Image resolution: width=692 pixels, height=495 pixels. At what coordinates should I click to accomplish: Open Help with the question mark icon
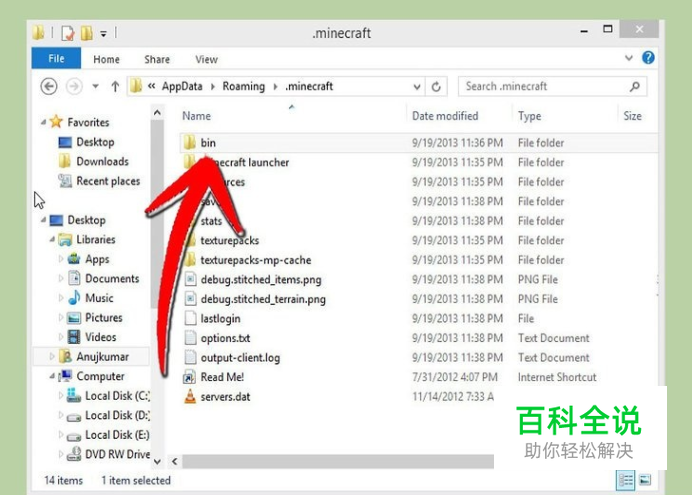(x=648, y=58)
